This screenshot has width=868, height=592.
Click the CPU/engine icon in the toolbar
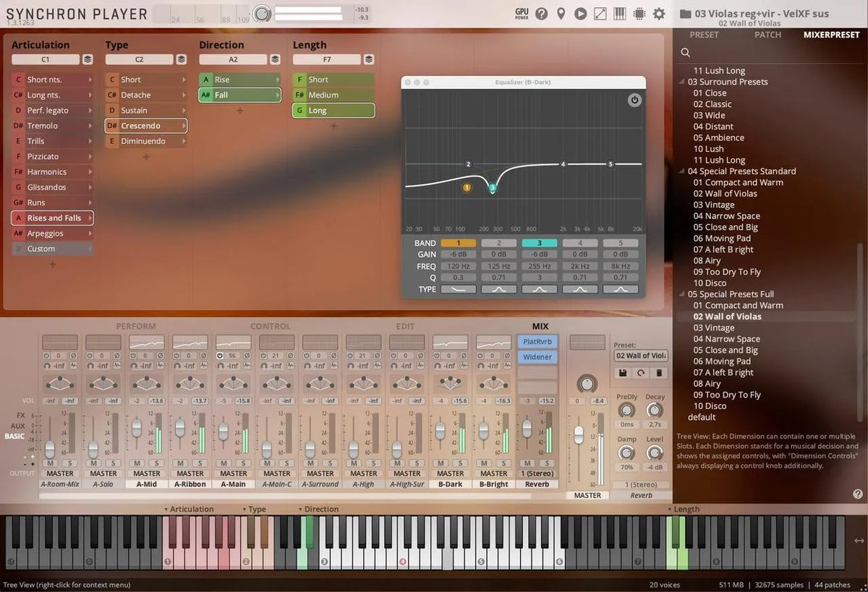639,13
